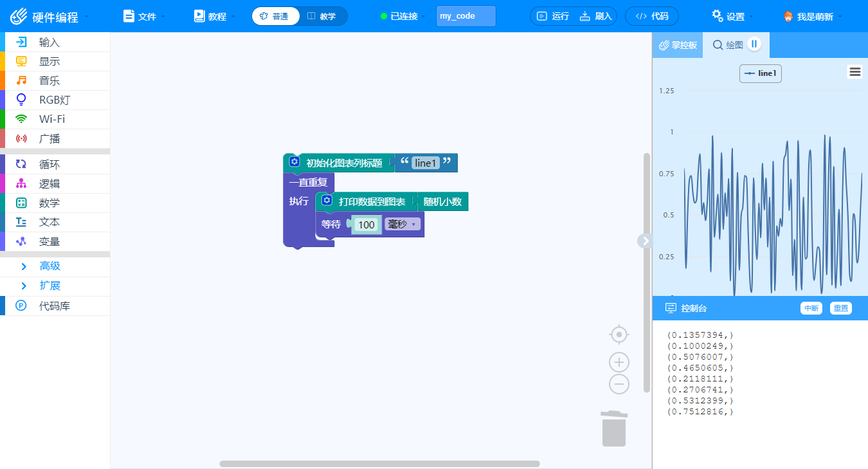
Task: Open the 已连接 connection dropdown
Action: coord(404,16)
